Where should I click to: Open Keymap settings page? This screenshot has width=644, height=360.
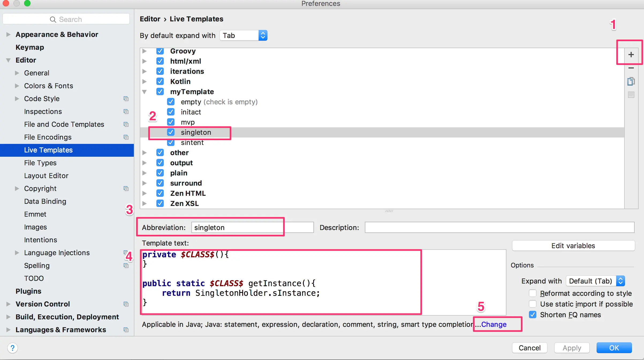coord(30,47)
